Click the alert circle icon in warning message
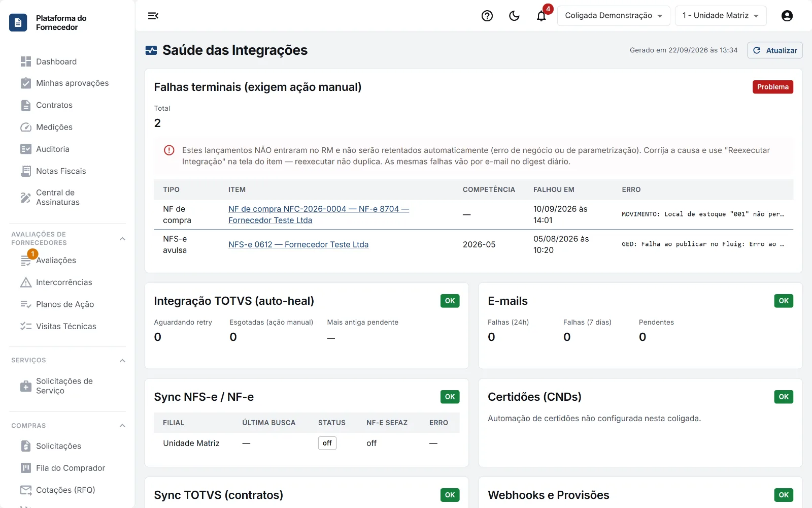812x508 pixels. 169,150
